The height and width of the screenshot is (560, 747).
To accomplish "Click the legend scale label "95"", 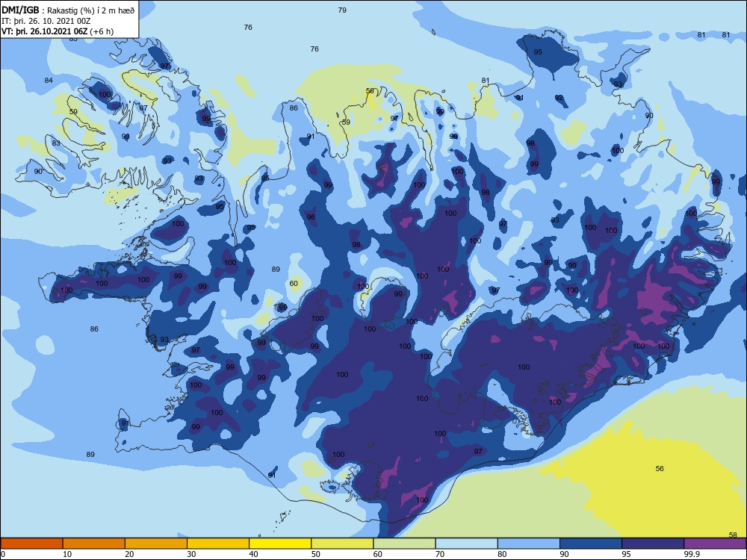I will pyautogui.click(x=627, y=554).
